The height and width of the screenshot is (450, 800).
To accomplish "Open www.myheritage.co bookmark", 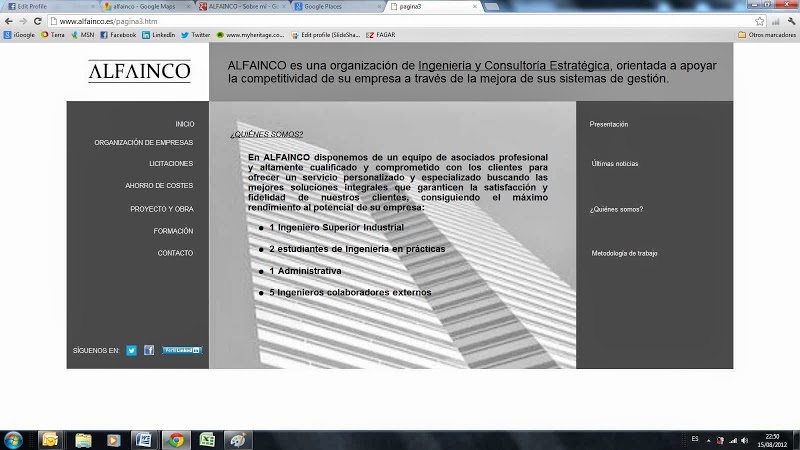I will coord(251,35).
